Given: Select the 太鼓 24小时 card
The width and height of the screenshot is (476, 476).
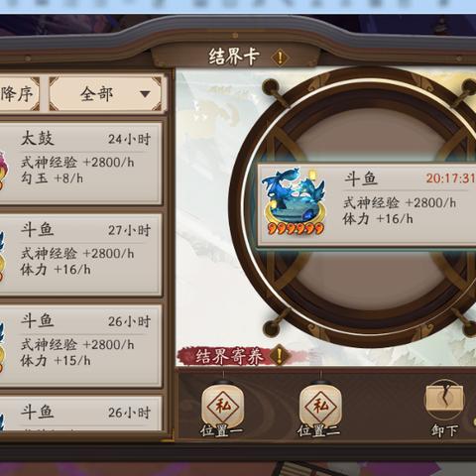Looking at the screenshot, I should tap(80, 163).
